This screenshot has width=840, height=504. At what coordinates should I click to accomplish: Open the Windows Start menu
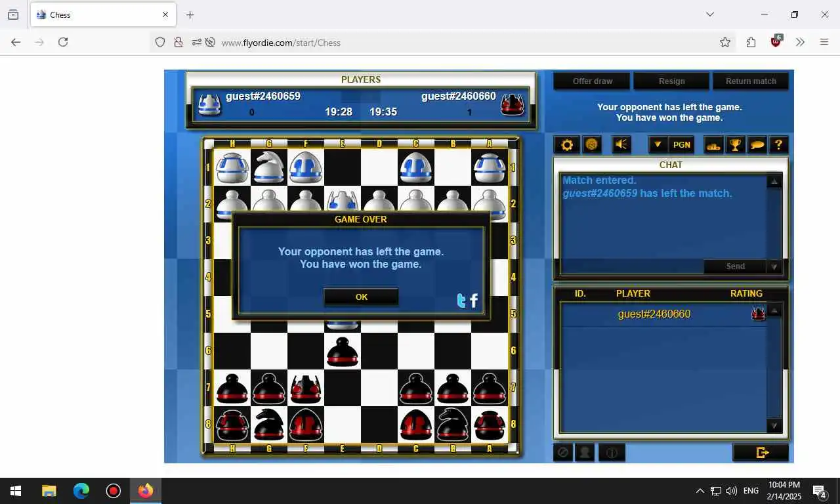coord(16,491)
